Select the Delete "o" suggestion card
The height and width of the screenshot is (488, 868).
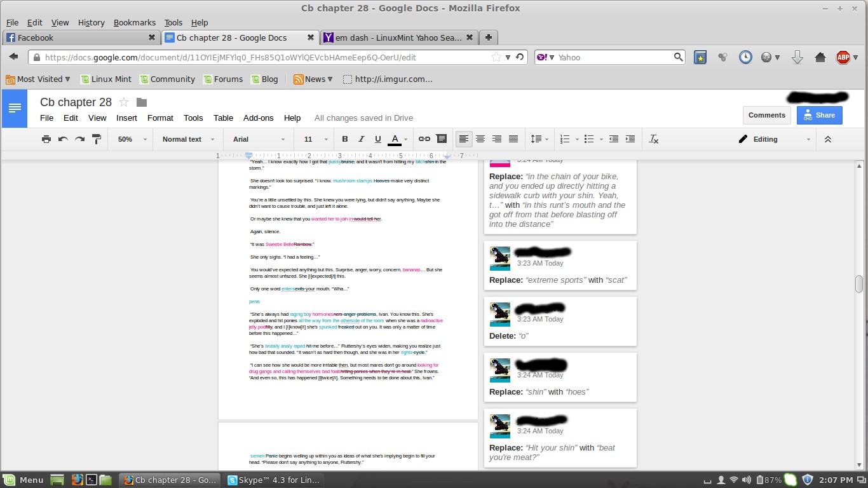(x=560, y=322)
